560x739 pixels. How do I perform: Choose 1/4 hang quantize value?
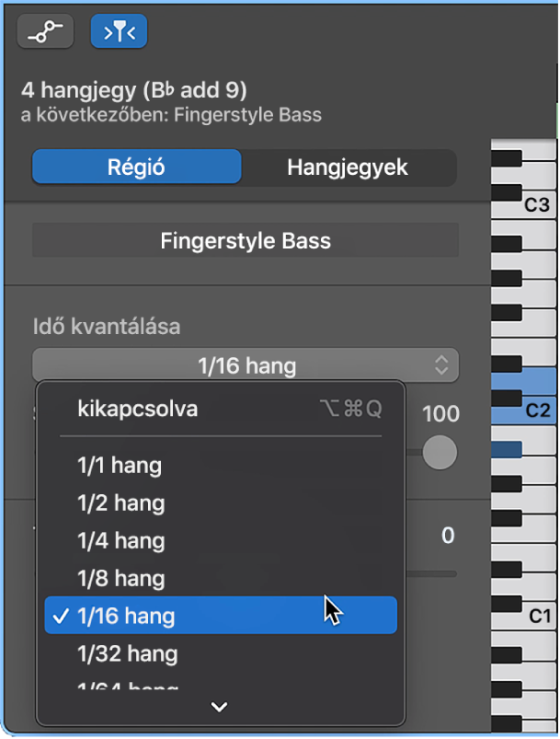point(120,541)
